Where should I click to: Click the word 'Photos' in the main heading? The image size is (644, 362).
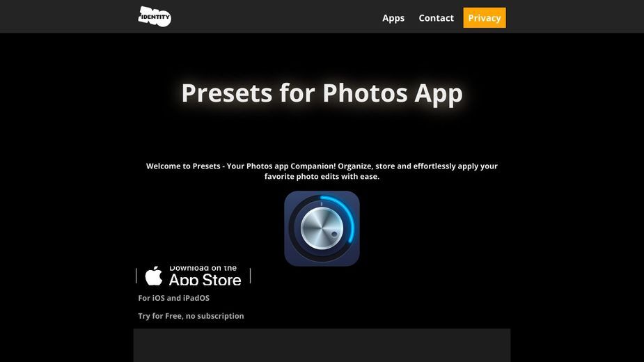[365, 93]
